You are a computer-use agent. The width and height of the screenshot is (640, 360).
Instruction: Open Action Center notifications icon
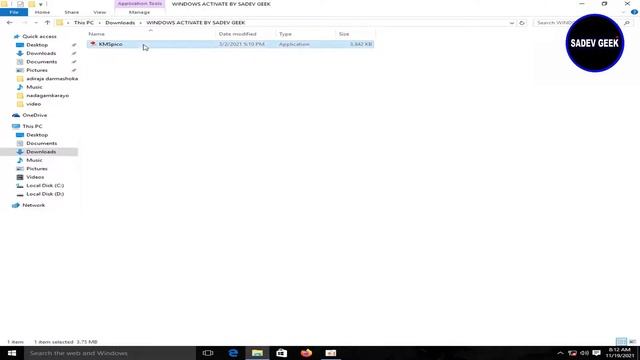596,353
